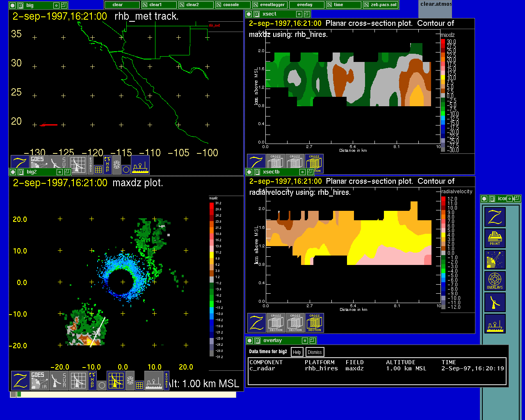This screenshot has width=525, height=420.
Task: Click the Dismiss button in the overlay window
Action: click(x=315, y=352)
